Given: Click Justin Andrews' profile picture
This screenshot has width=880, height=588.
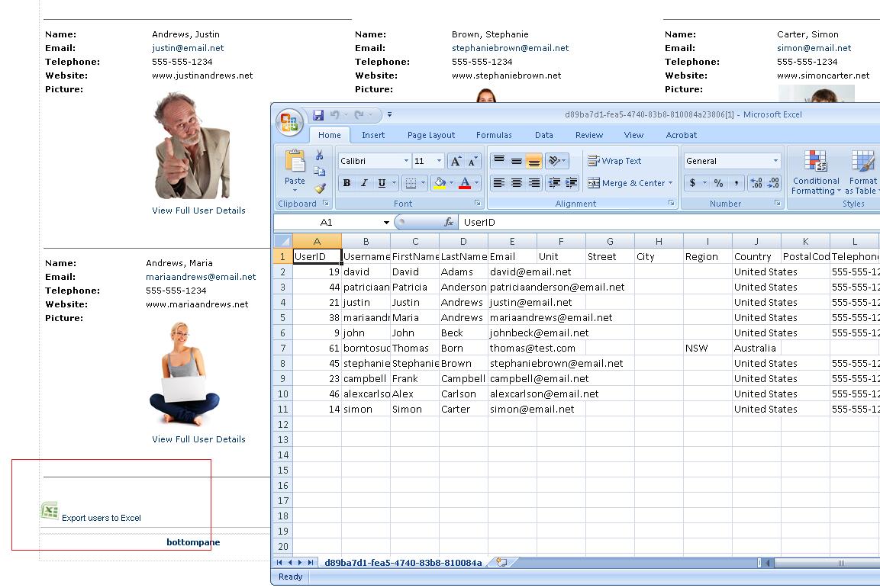Looking at the screenshot, I should tap(192, 146).
